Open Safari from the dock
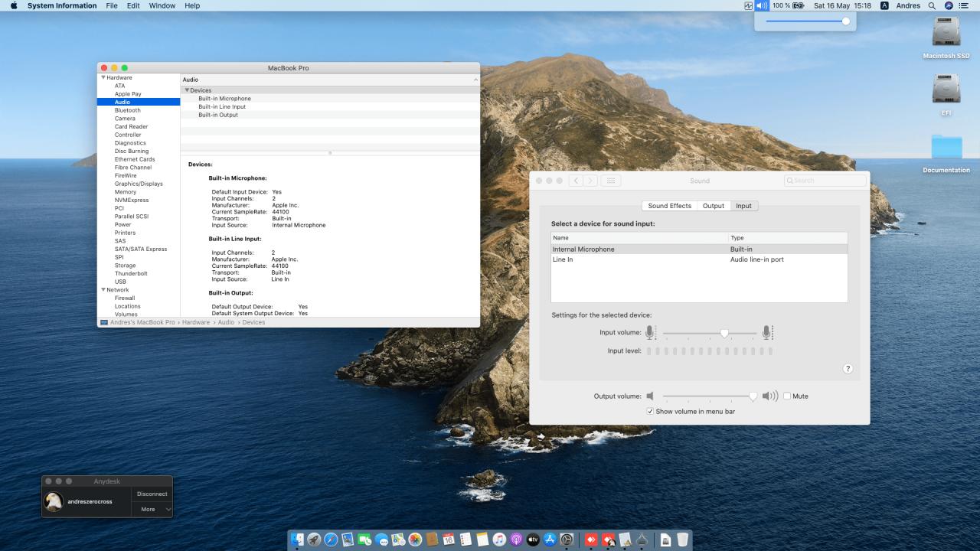Screen dimensions: 980x551 331,540
